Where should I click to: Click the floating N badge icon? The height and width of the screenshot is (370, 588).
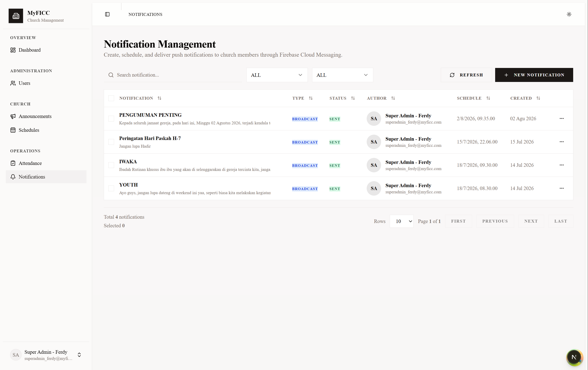(574, 357)
